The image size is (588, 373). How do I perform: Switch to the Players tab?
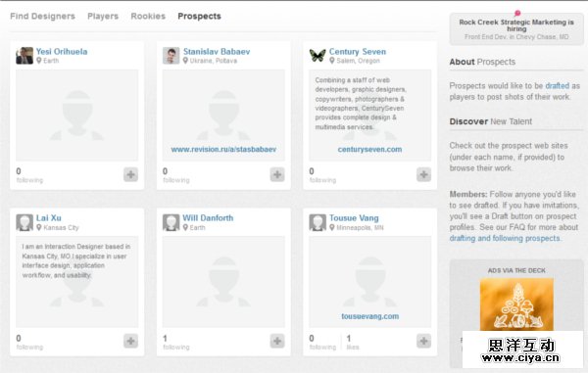click(103, 16)
